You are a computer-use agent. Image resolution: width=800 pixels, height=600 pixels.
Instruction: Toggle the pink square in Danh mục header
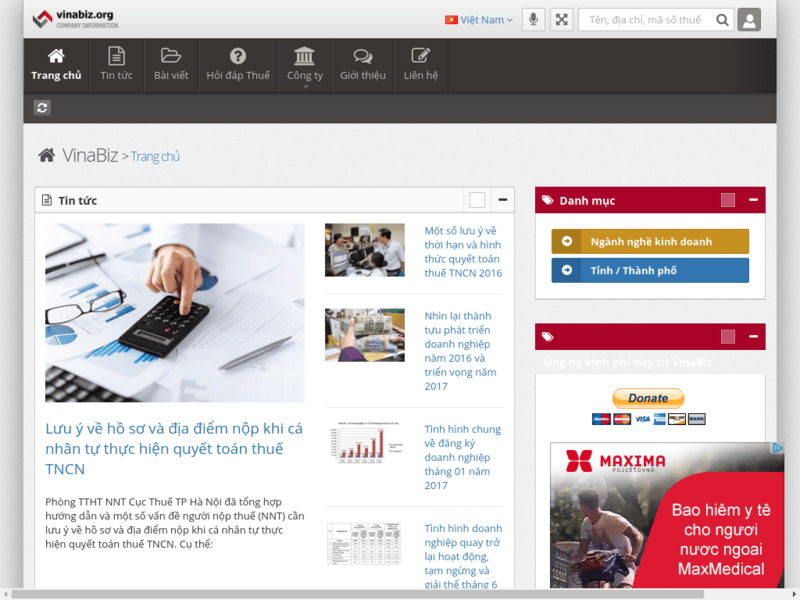[728, 201]
